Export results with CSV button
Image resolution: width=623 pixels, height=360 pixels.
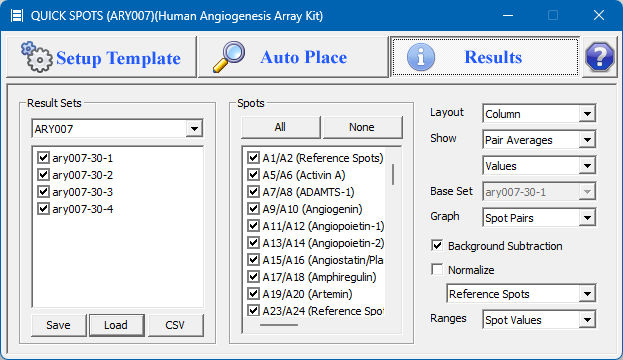click(x=175, y=325)
